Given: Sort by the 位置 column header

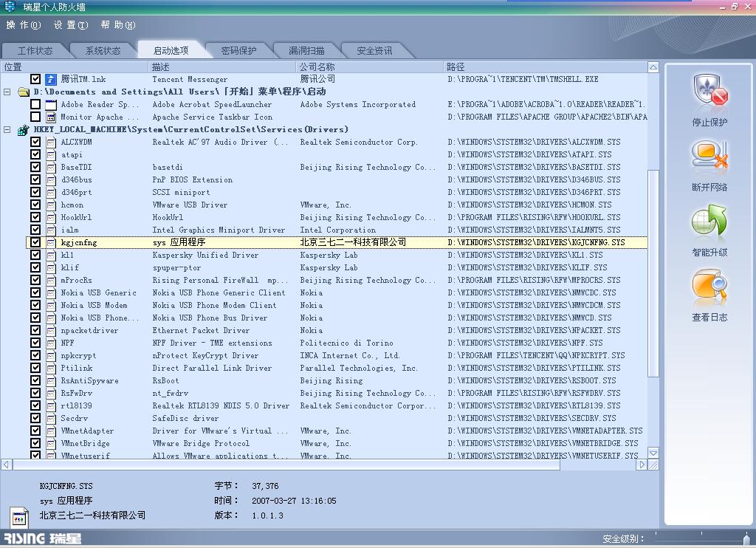Looking at the screenshot, I should tap(75, 67).
